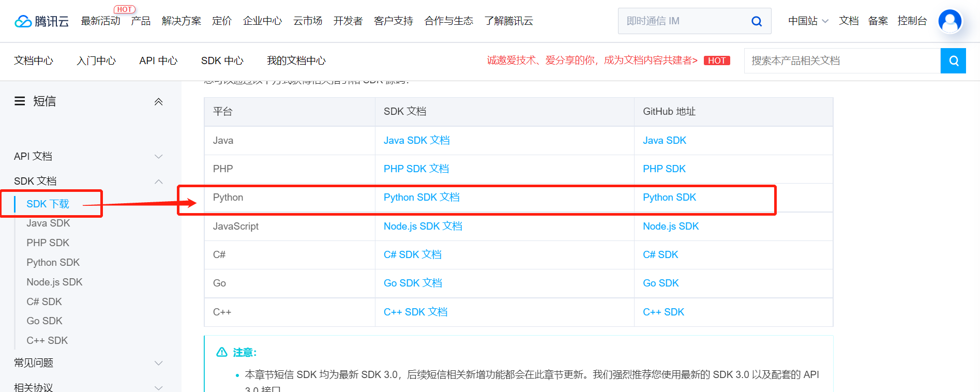Open the C++ SDK 文档 link
The width and height of the screenshot is (980, 392).
(416, 312)
